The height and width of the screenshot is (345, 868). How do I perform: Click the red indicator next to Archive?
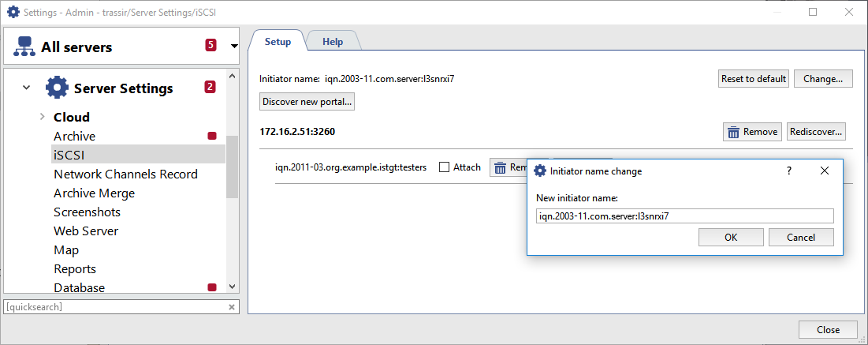point(211,137)
